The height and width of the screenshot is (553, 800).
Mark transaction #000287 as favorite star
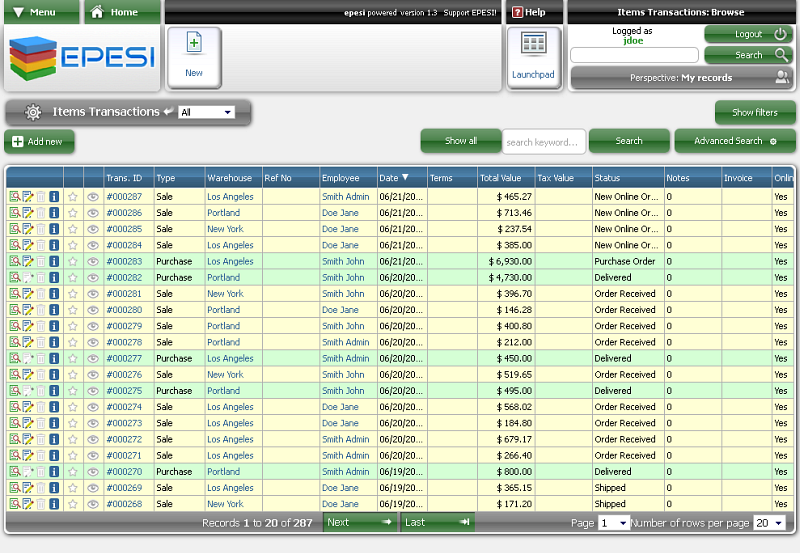pos(73,197)
